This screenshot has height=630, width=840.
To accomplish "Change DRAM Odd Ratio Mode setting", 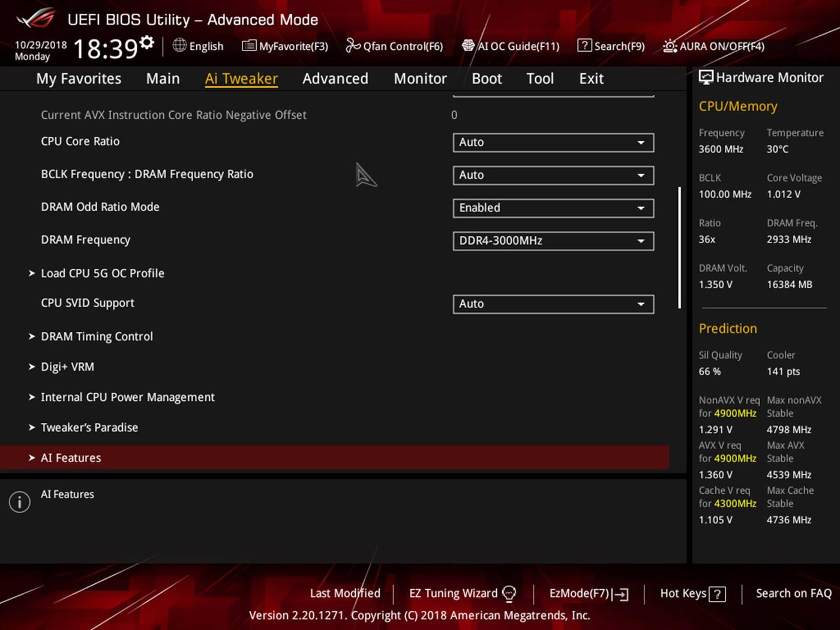I will (553, 208).
